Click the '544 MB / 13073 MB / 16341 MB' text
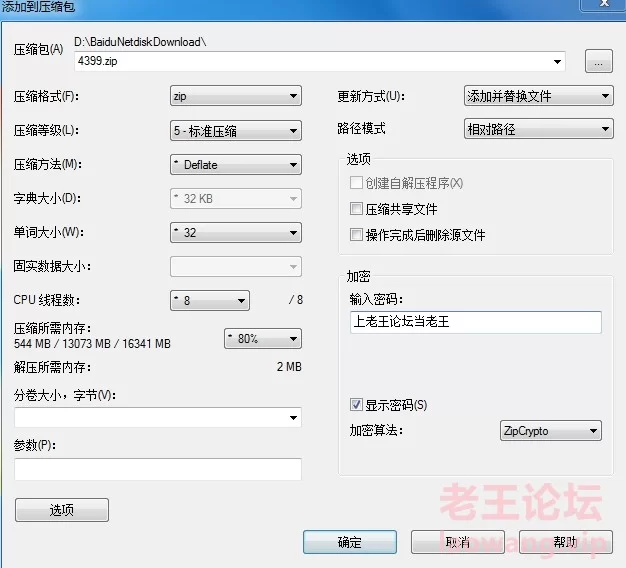Viewport: 626px width, 568px height. [92, 344]
